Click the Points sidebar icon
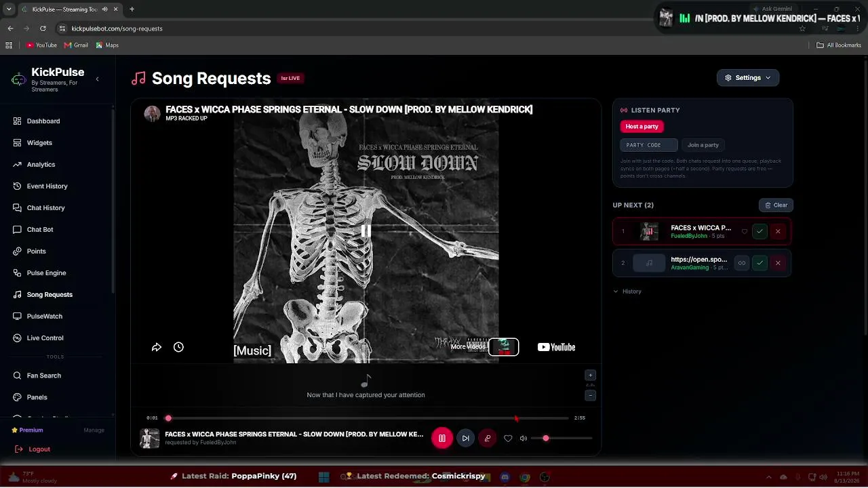This screenshot has height=488, width=868. 18,251
